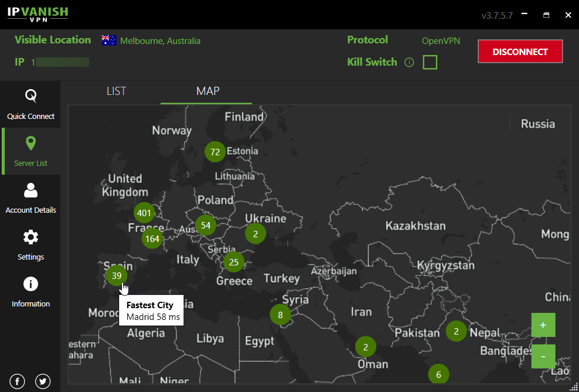This screenshot has height=392, width=579.
Task: Click the 8-server cluster near Syria
Action: (280, 315)
